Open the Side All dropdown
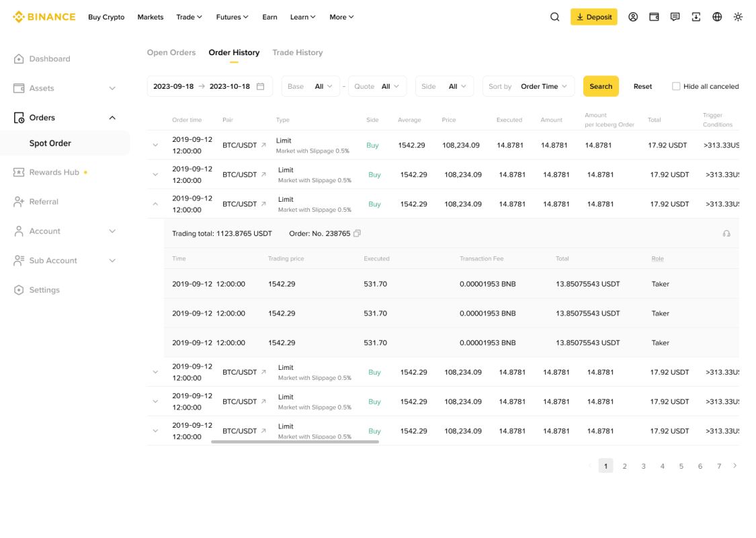Image resolution: width=756 pixels, height=538 pixels. click(444, 86)
